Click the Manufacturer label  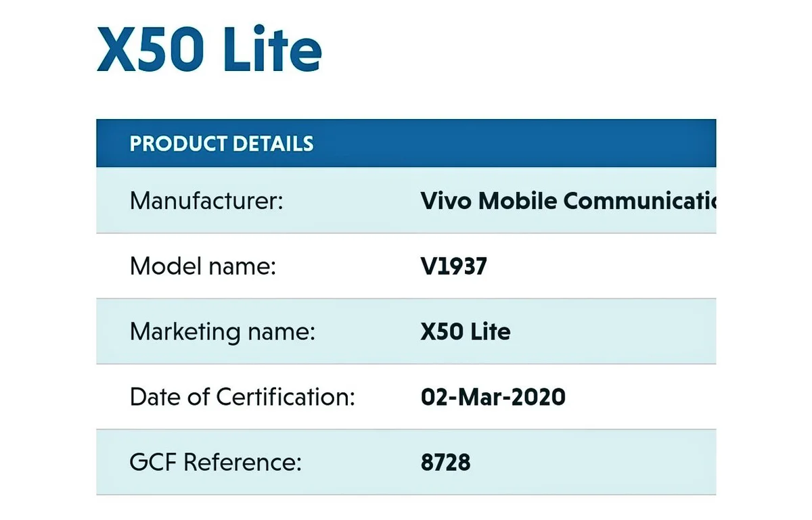206,201
